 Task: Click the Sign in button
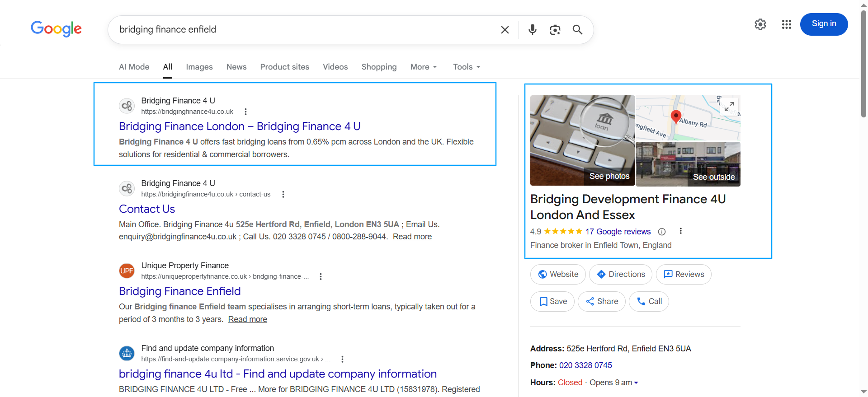pos(824,24)
